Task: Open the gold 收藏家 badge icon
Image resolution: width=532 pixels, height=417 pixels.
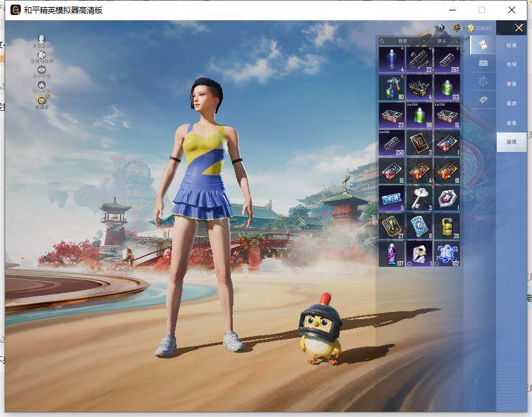Action: click(42, 100)
